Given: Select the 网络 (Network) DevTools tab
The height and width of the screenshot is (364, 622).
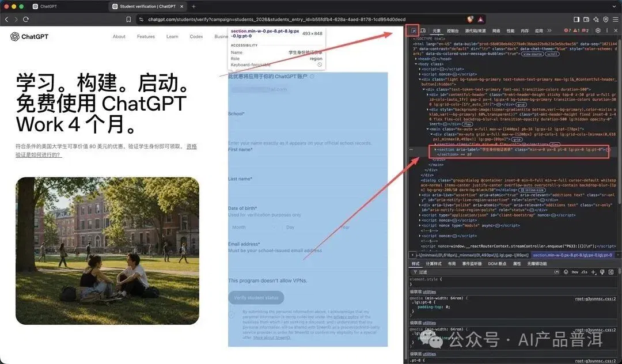Looking at the screenshot, I should click(496, 31).
